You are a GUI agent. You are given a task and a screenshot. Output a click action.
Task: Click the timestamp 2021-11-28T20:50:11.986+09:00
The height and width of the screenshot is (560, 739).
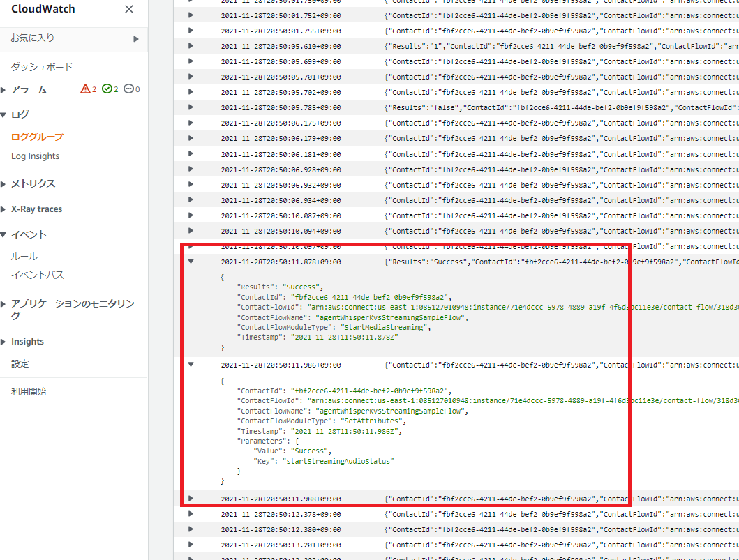coord(281,365)
